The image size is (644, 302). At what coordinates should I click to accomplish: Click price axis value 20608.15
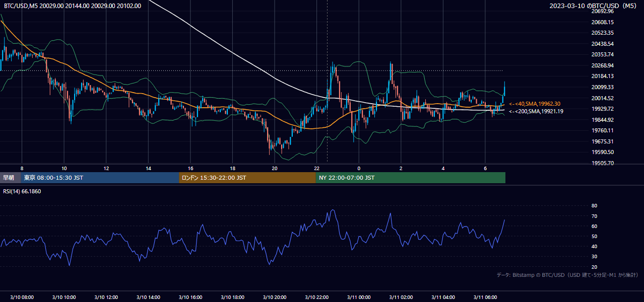(x=603, y=22)
